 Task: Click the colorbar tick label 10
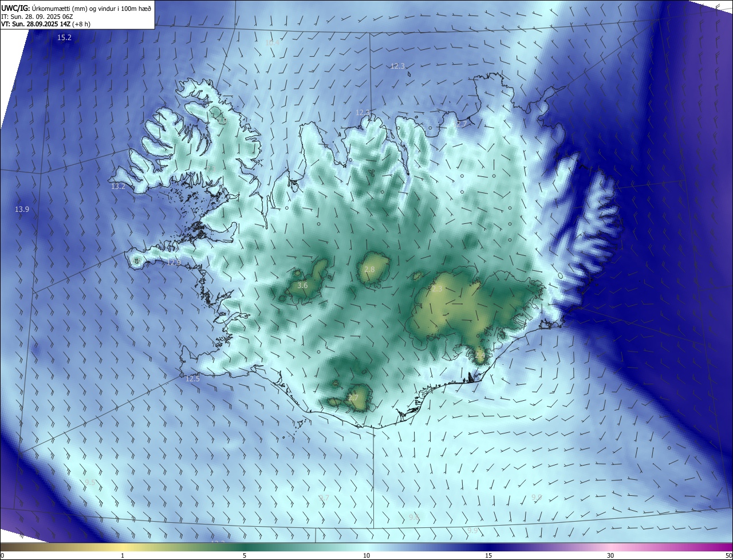(366, 555)
